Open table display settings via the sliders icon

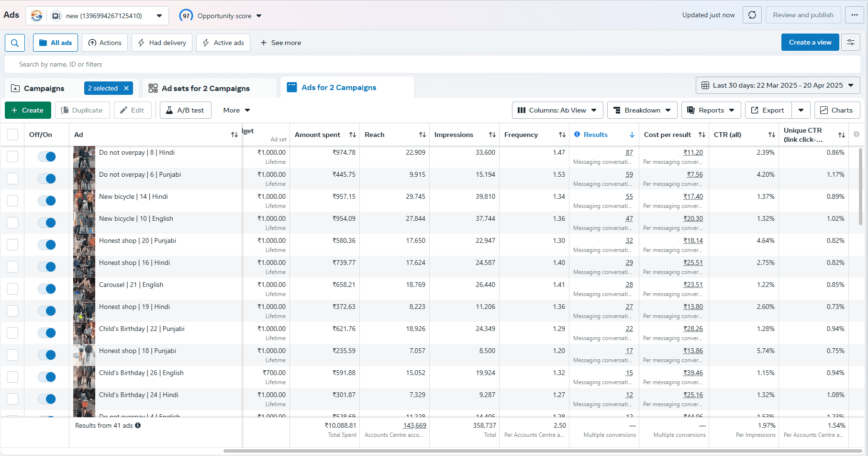(x=851, y=42)
